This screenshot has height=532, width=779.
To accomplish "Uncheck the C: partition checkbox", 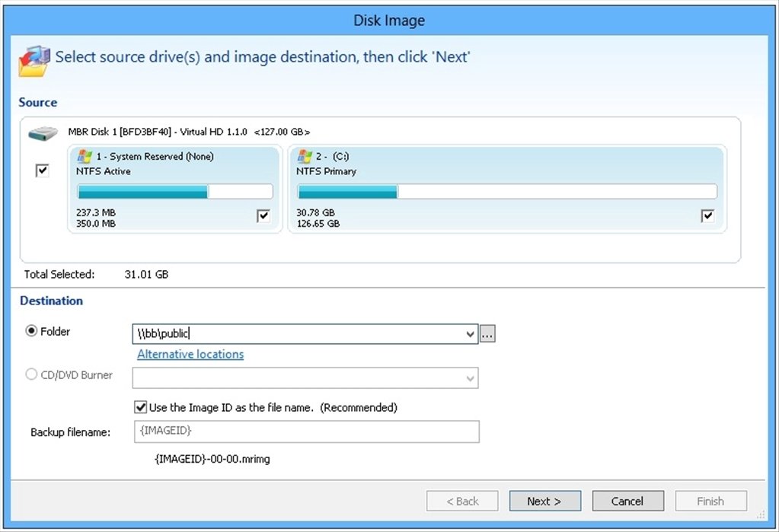I will pyautogui.click(x=707, y=215).
